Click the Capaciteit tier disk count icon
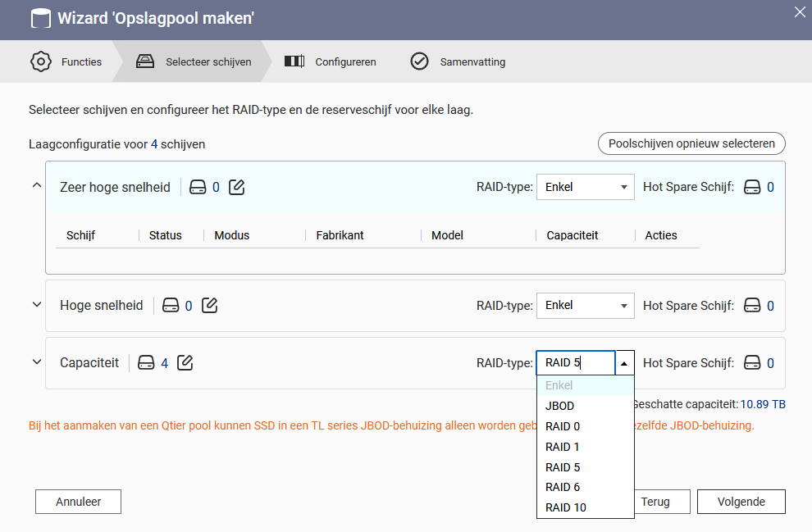The image size is (812, 532). 146,363
